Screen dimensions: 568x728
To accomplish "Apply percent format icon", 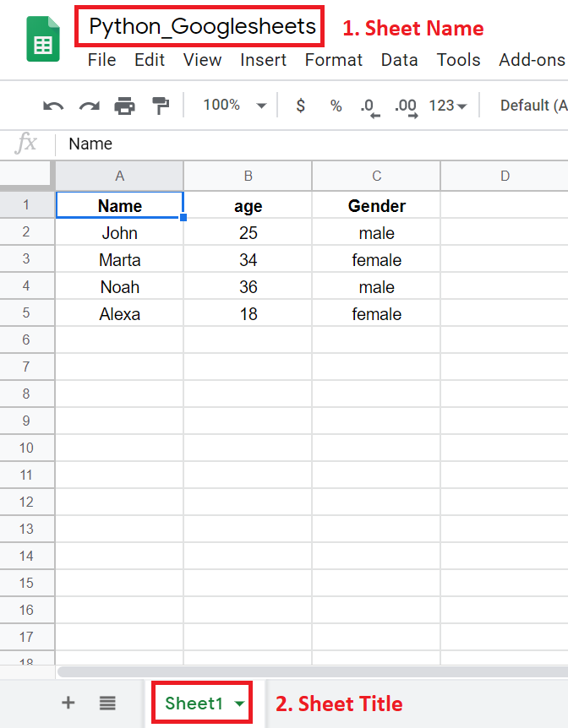I will 336,105.
